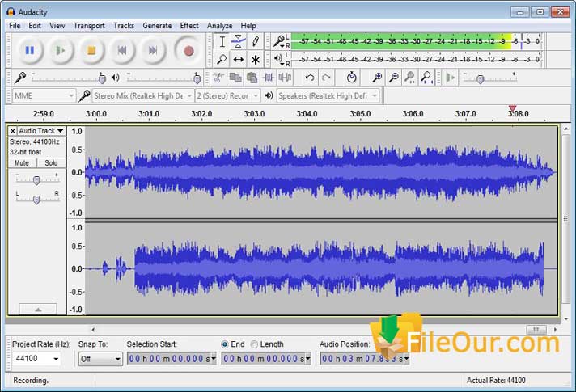Screen dimensions: 576x392
Task: Click the Record transport button
Action: (x=188, y=50)
